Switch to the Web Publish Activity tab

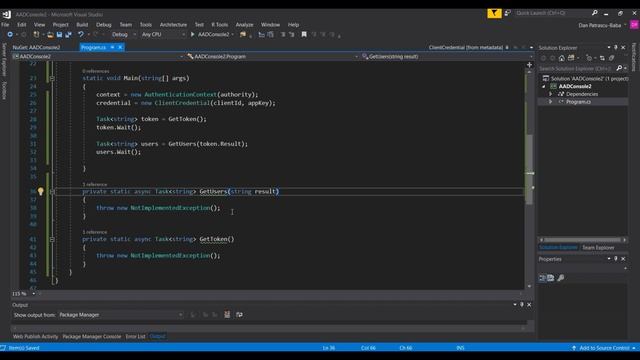click(36, 336)
